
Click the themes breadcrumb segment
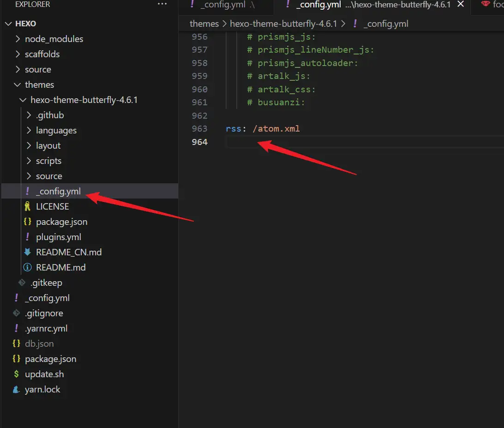(x=204, y=24)
